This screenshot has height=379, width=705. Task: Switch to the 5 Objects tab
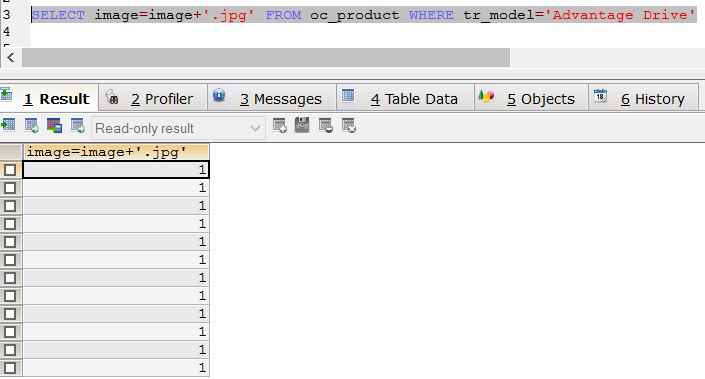(x=531, y=98)
